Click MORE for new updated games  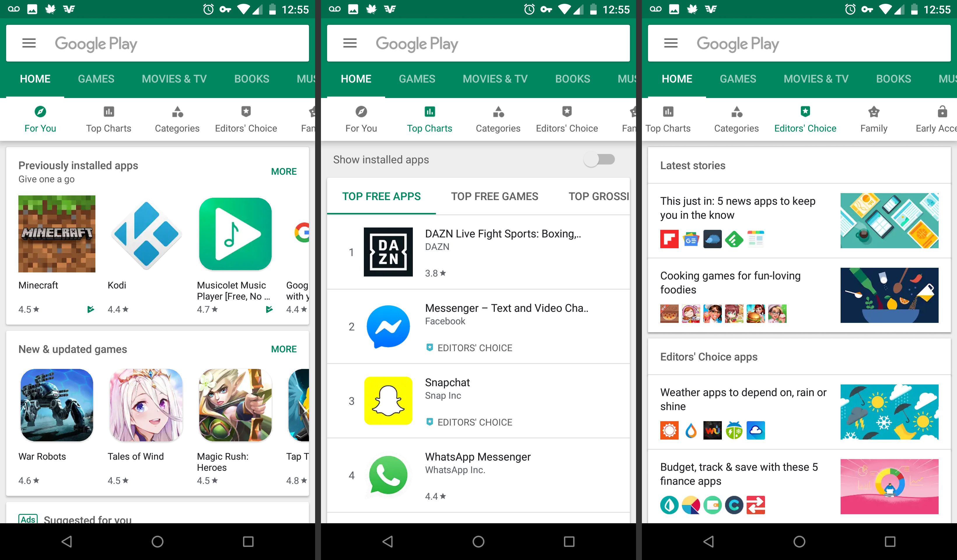pyautogui.click(x=283, y=349)
